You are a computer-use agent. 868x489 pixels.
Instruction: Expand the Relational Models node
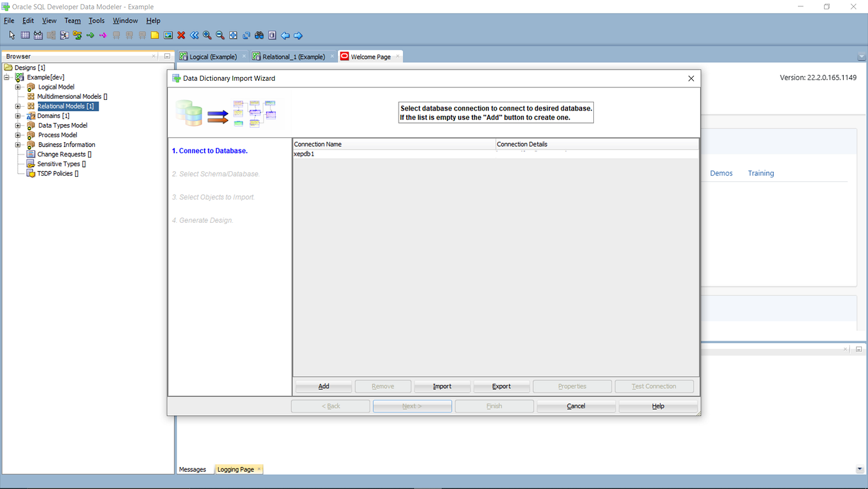tap(18, 106)
